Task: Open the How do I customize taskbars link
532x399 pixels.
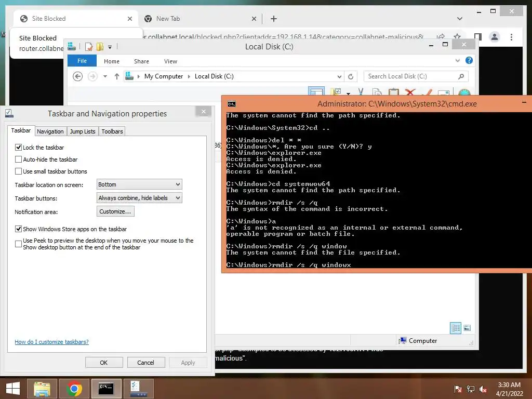Action: (x=51, y=342)
